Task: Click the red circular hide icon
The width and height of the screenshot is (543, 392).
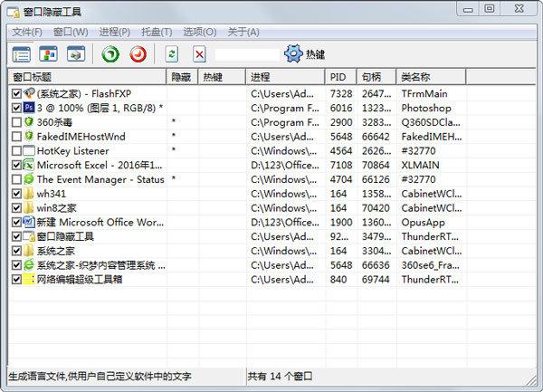Action: coord(138,54)
